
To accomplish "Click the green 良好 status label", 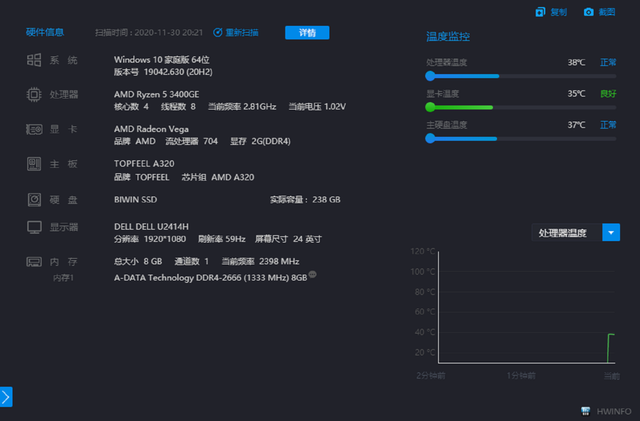I will [608, 94].
